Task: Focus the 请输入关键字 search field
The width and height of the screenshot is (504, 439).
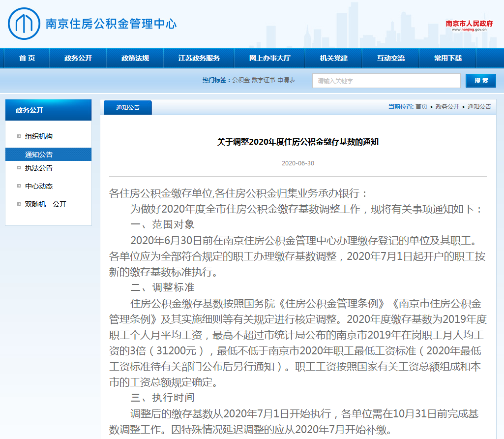Action: point(386,81)
